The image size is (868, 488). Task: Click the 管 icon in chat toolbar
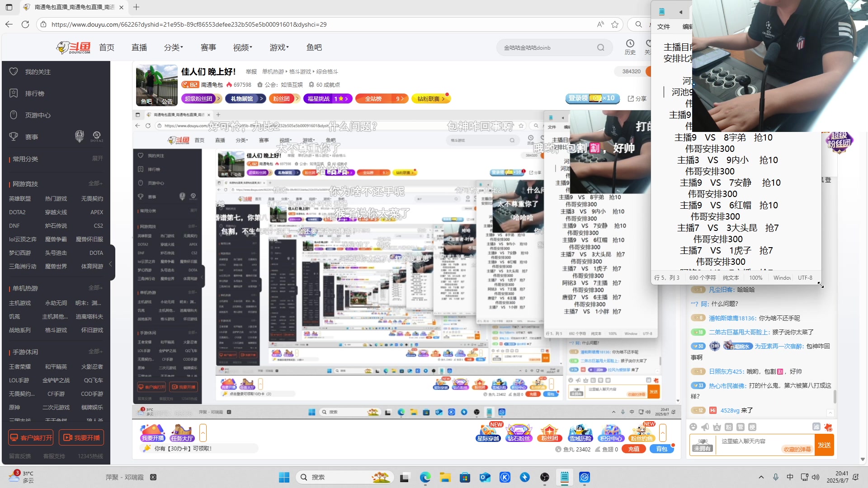point(741,427)
